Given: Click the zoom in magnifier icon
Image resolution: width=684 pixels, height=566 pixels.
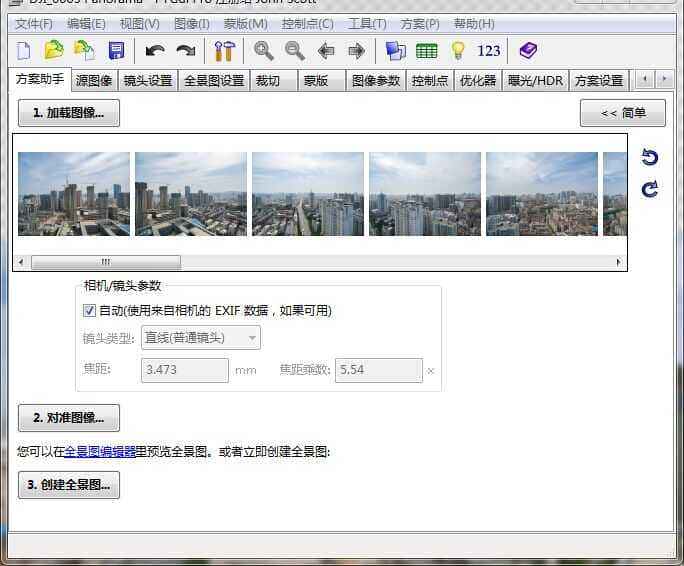Looking at the screenshot, I should point(264,50).
